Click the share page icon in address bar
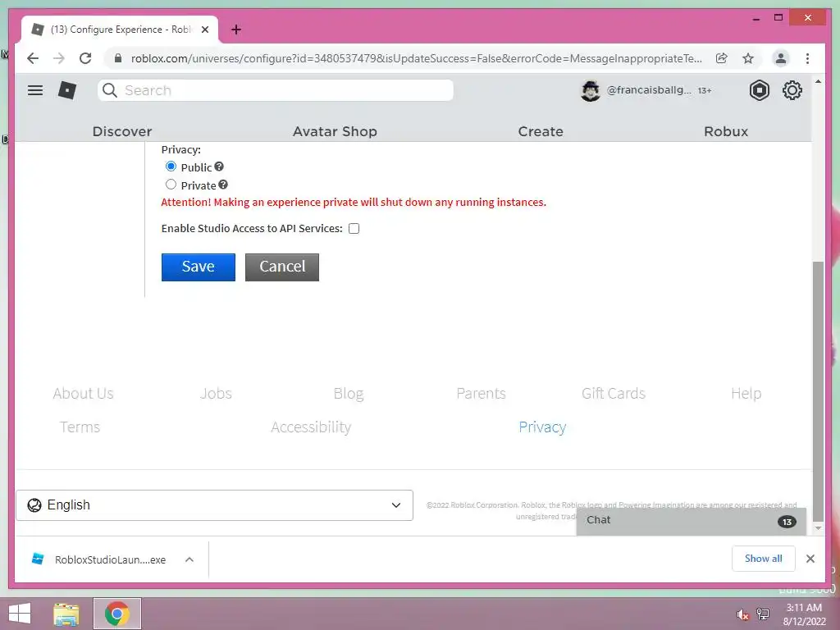 click(x=722, y=58)
